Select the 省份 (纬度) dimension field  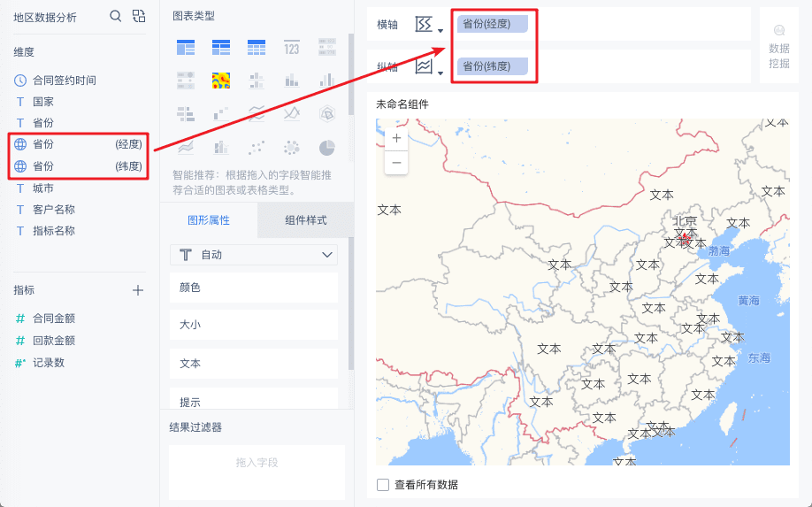click(x=78, y=166)
